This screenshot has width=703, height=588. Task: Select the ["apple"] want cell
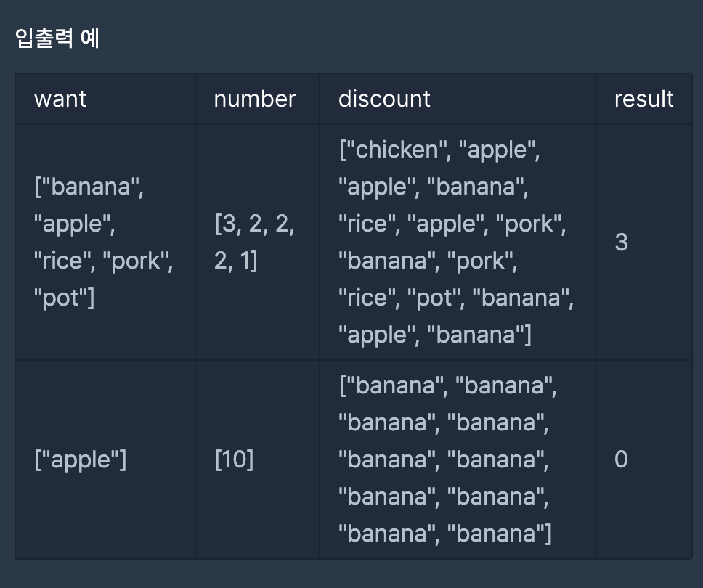coord(81,460)
